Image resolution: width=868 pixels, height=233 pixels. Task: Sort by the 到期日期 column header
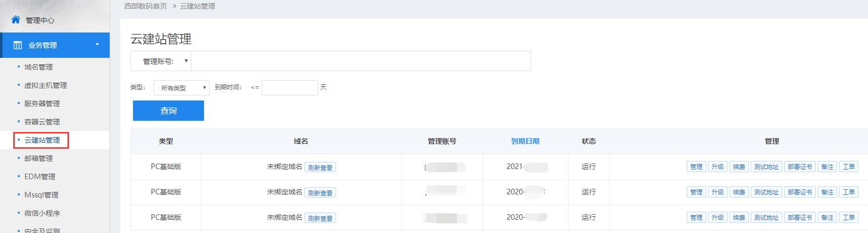click(x=525, y=141)
